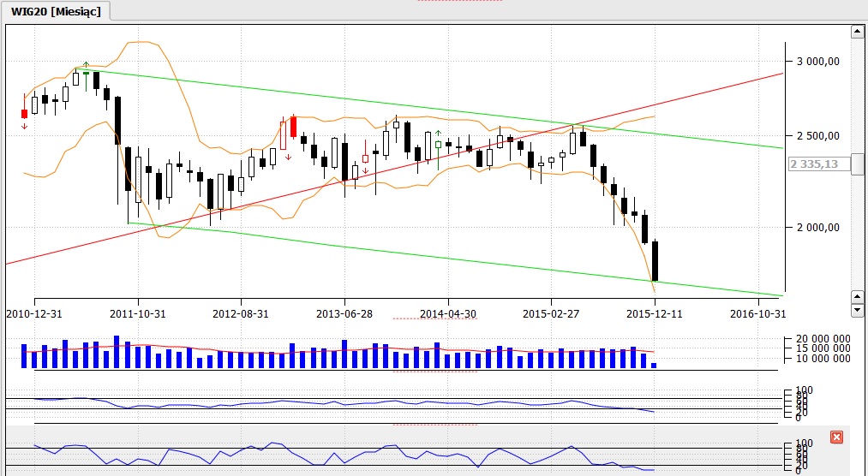Image resolution: width=868 pixels, height=476 pixels.
Task: Click the 2014-04-30 date label
Action: click(x=448, y=314)
